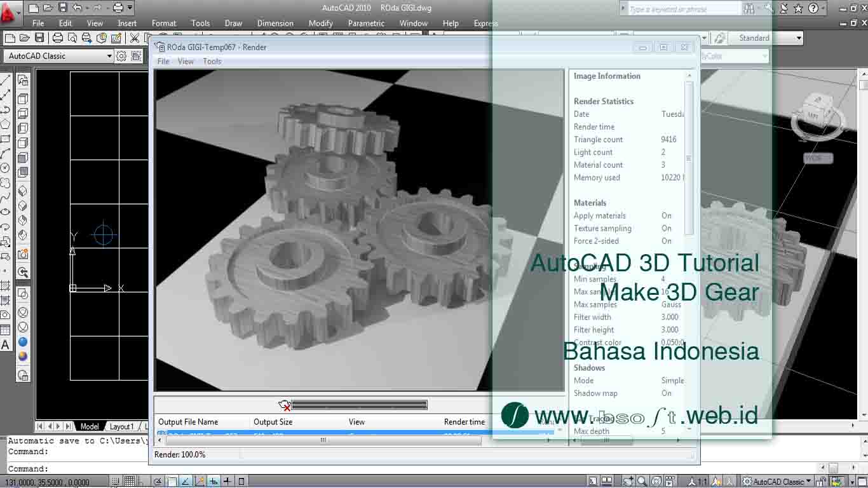Click the Zoom Previous view icon
Viewport: 868px width, 488px height.
[x=23, y=272]
